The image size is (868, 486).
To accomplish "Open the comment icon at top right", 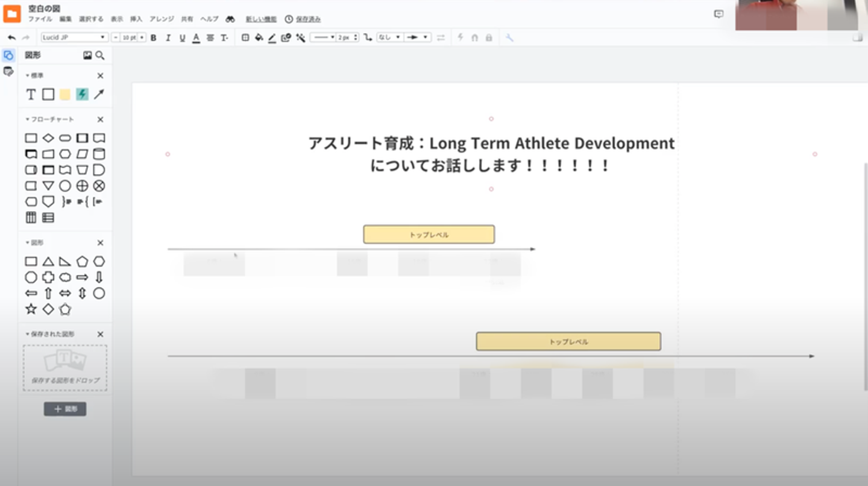I will pyautogui.click(x=719, y=14).
